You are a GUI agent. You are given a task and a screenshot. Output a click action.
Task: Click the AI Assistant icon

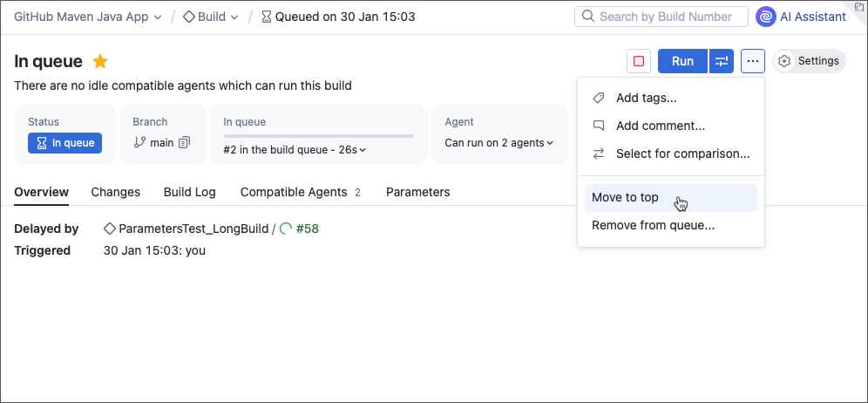tap(766, 17)
